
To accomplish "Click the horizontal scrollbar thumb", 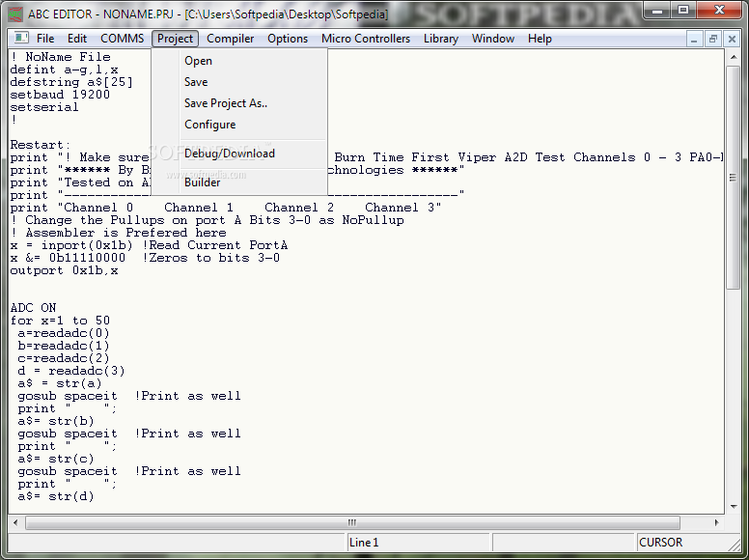I will coord(352,522).
